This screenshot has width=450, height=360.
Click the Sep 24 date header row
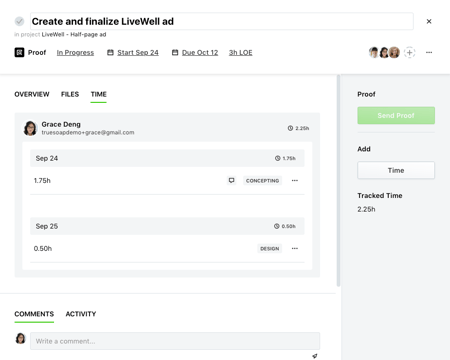(x=167, y=158)
